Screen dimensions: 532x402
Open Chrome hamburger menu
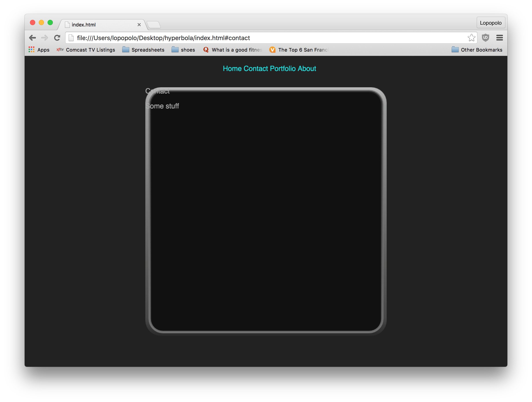point(500,37)
